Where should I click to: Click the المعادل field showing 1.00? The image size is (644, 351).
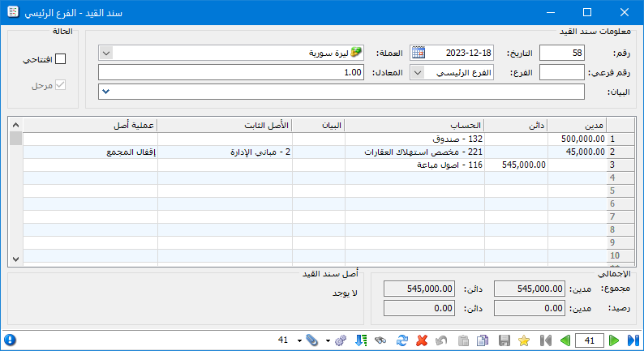(231, 72)
